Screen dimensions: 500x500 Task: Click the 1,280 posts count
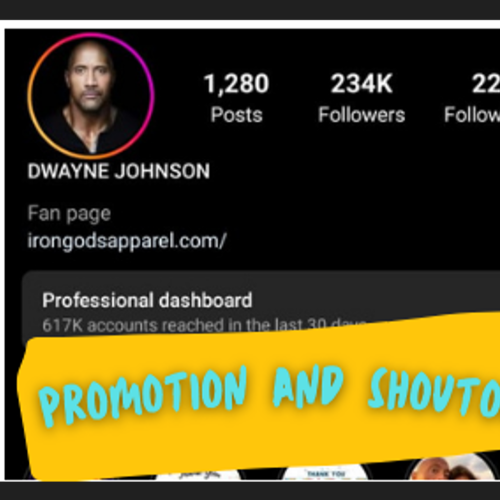(x=236, y=83)
